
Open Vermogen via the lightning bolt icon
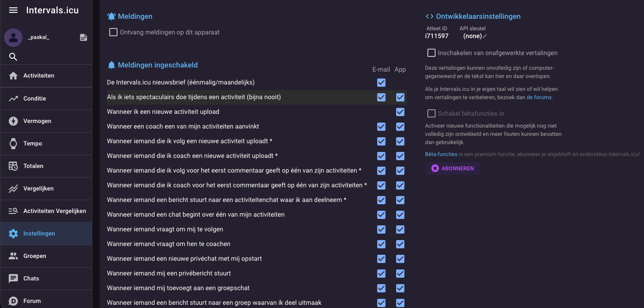[x=14, y=121]
